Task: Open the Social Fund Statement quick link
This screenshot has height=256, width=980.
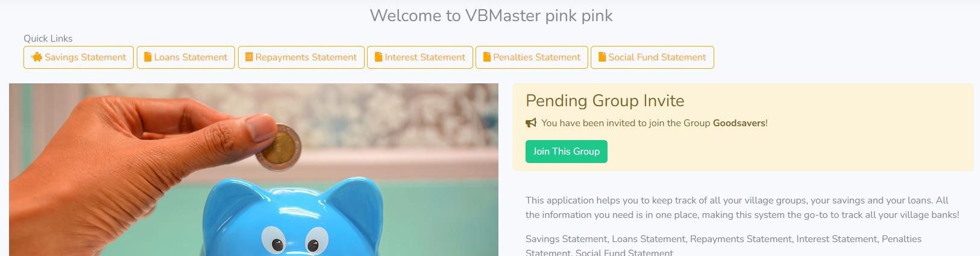Action: (x=652, y=57)
